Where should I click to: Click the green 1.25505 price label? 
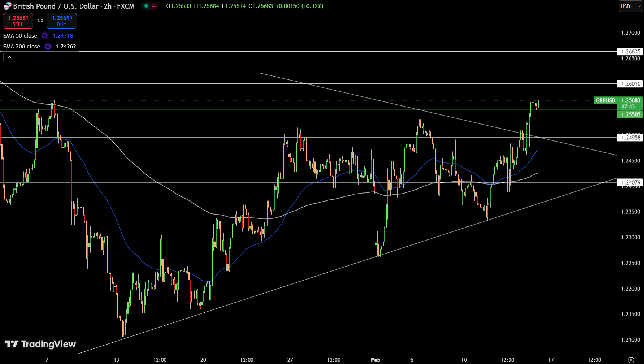(x=630, y=114)
